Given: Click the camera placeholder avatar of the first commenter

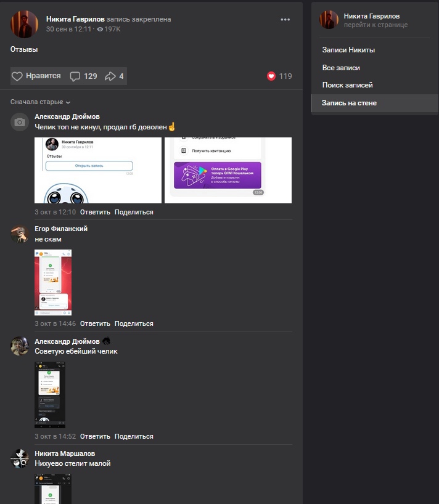Looking at the screenshot, I should click(x=20, y=122).
